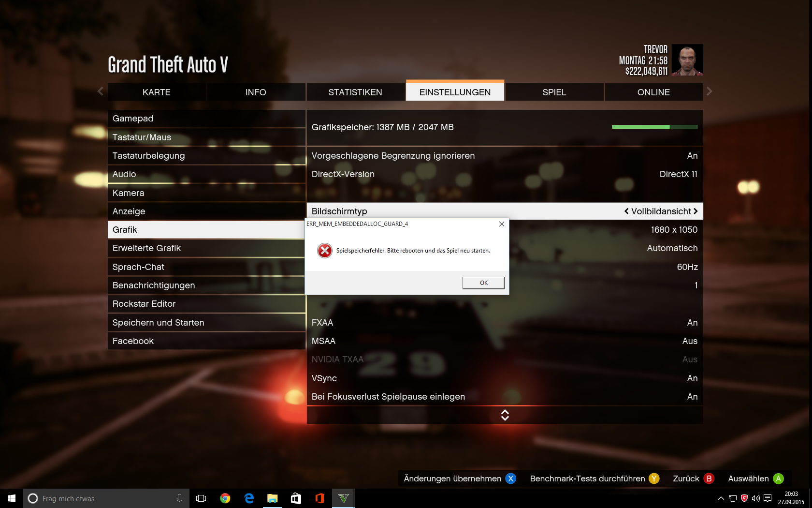Switch to the INFO tab
812x508 pixels.
pyautogui.click(x=256, y=92)
